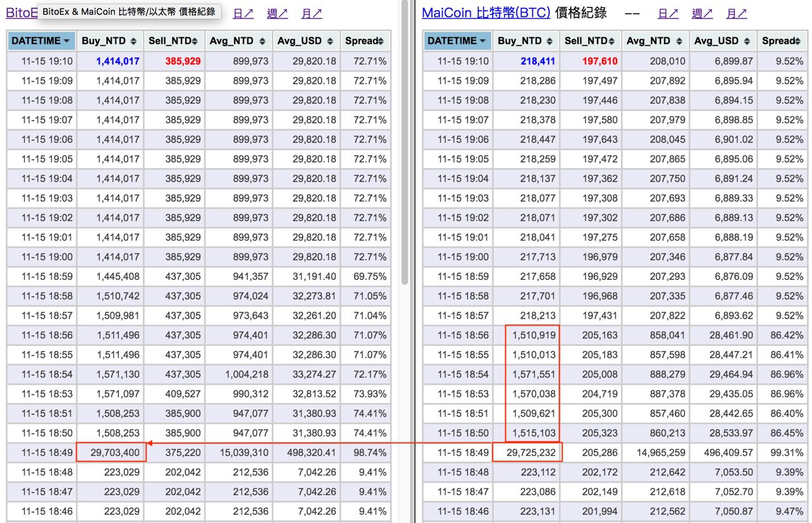
Task: Sort MaiCoin table by Spread column
Action: tap(781, 41)
